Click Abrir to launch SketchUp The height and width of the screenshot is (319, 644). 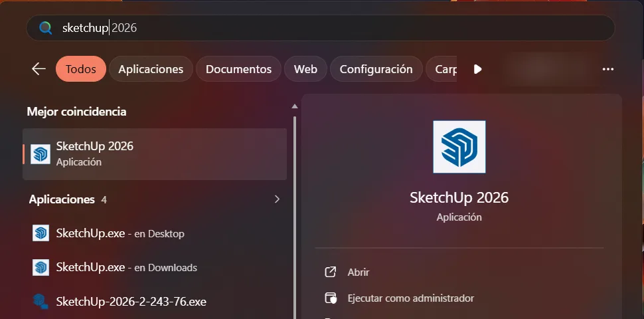358,272
